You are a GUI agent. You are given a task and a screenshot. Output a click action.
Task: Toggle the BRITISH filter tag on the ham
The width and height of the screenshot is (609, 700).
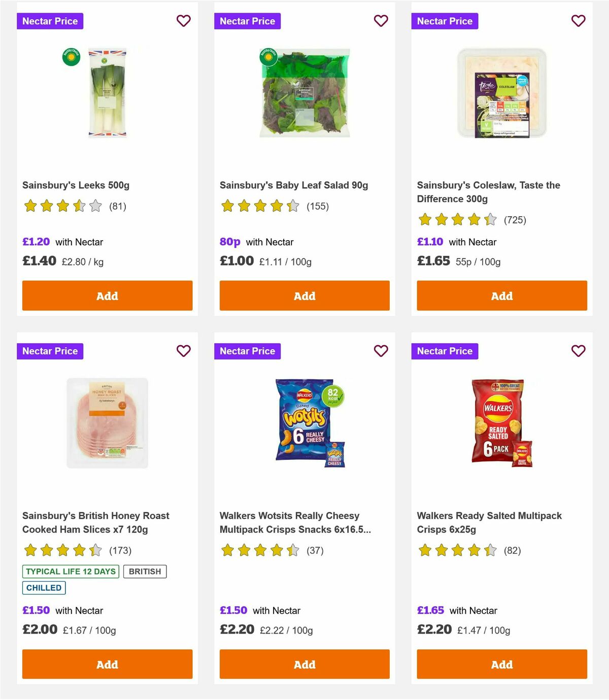click(145, 571)
